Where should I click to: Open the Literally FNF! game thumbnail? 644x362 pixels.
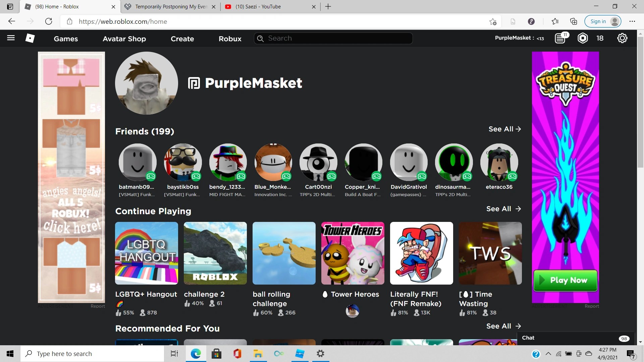(x=421, y=253)
